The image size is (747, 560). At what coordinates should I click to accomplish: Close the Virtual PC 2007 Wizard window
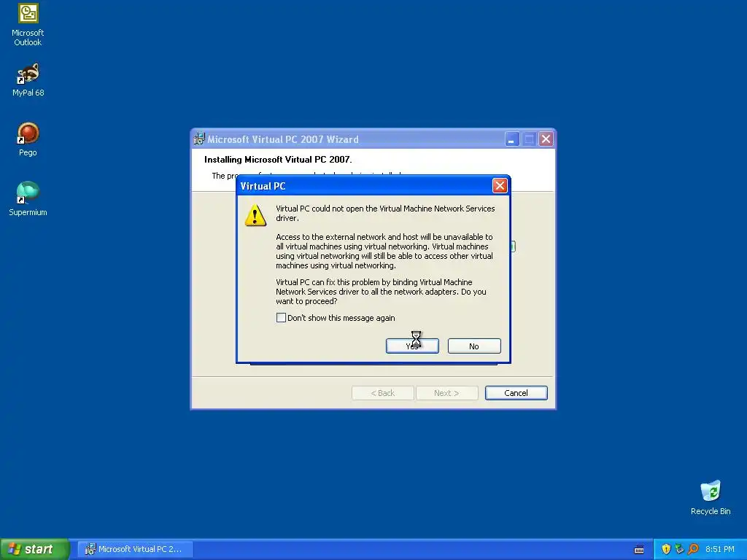(x=546, y=139)
